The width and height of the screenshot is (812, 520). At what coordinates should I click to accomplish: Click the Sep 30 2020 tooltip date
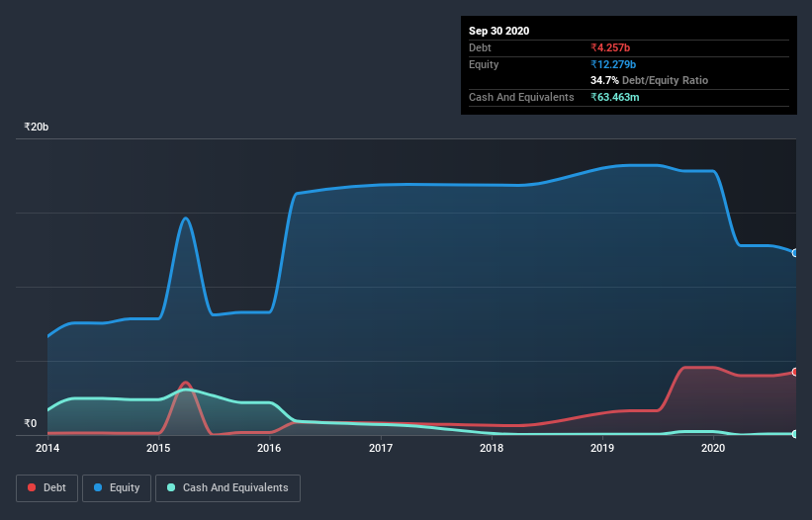pos(499,31)
